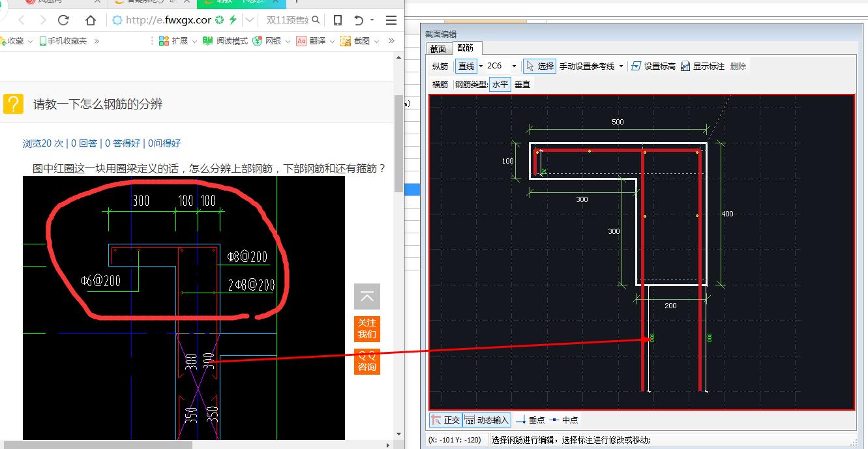Screen dimensions: 868x449
Task: Open the browser hamburger menu
Action: [391, 20]
